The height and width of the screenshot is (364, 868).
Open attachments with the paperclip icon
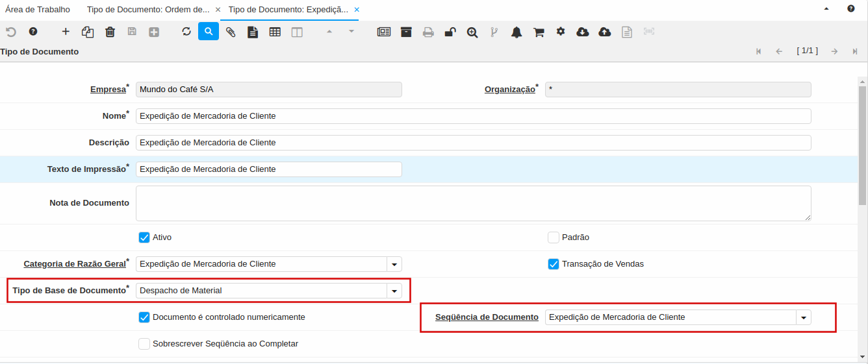click(x=231, y=32)
